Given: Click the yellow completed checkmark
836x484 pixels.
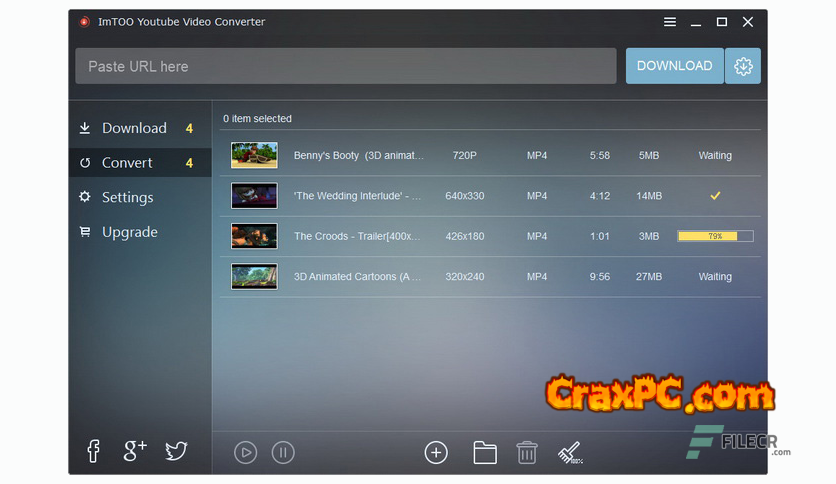Looking at the screenshot, I should (x=715, y=196).
